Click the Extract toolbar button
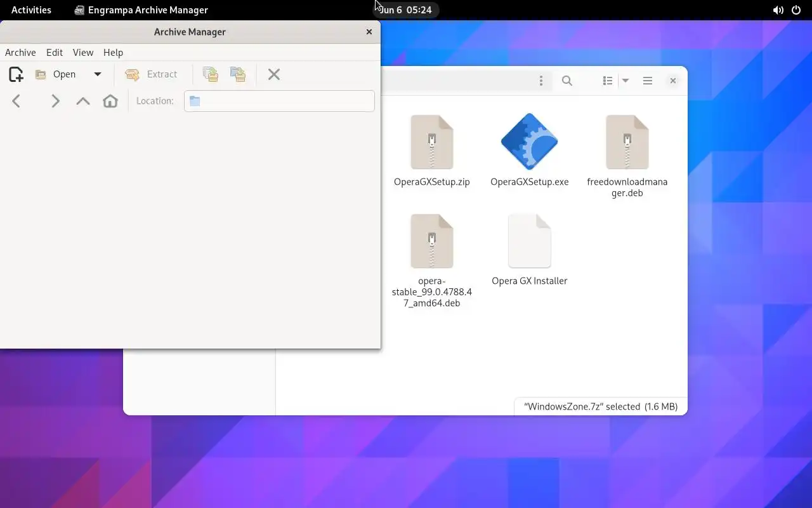Viewport: 812px width, 508px height. pos(151,74)
